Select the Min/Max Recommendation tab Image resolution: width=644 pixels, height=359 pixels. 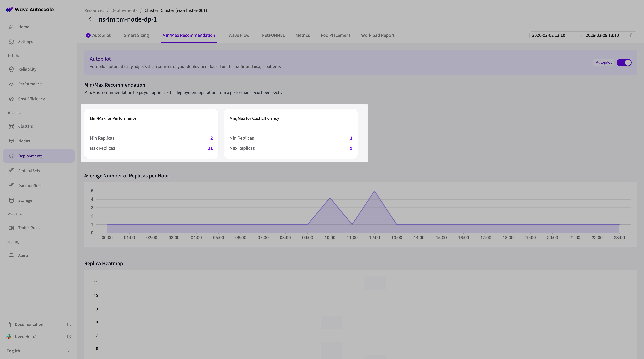click(189, 36)
